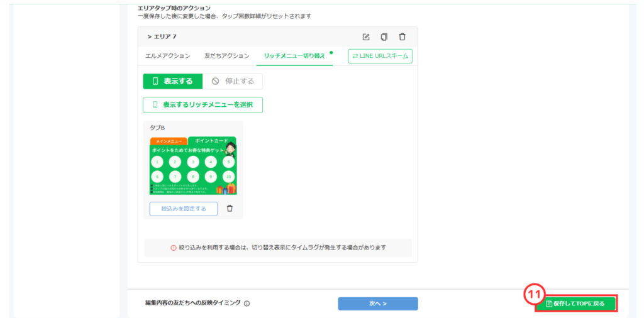Click 絞込みを設定する button
The height and width of the screenshot is (318, 644).
coord(183,209)
